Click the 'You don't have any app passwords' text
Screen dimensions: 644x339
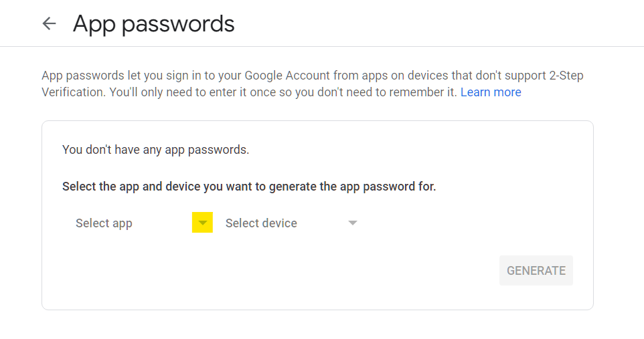(x=156, y=150)
